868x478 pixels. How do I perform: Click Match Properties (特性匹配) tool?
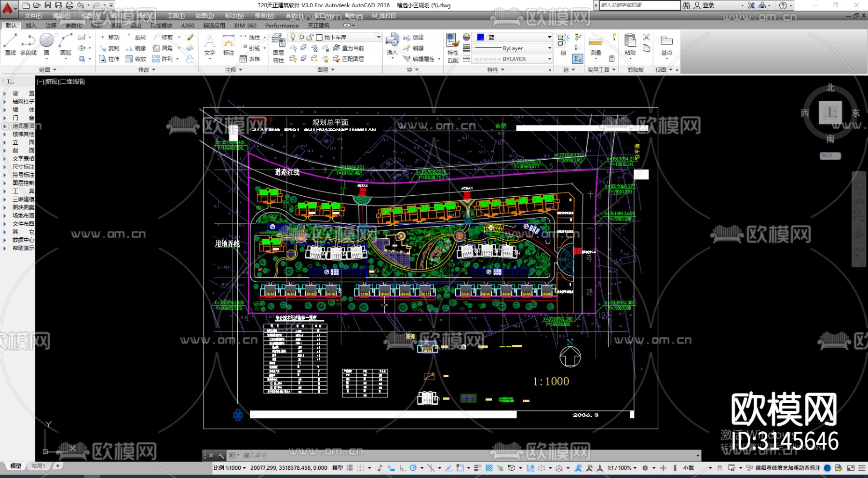(x=452, y=48)
